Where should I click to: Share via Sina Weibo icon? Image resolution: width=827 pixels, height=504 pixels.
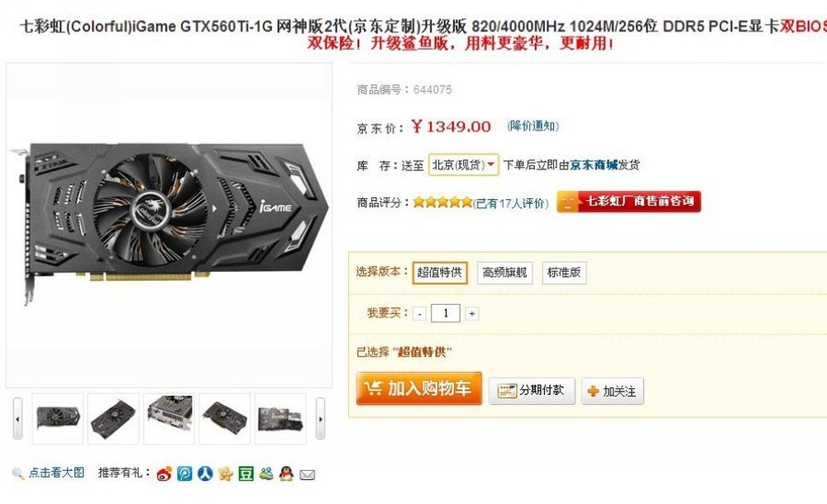[x=164, y=474]
